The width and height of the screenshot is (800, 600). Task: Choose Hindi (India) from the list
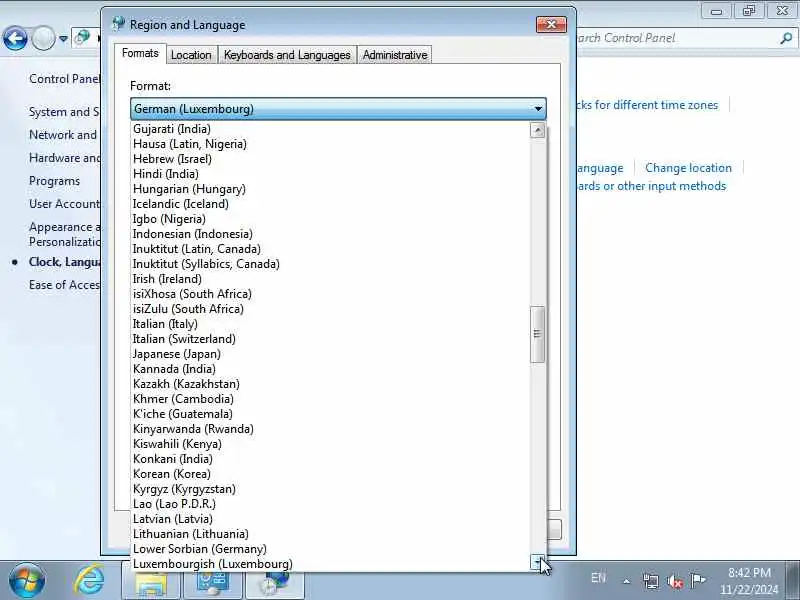click(x=331, y=173)
